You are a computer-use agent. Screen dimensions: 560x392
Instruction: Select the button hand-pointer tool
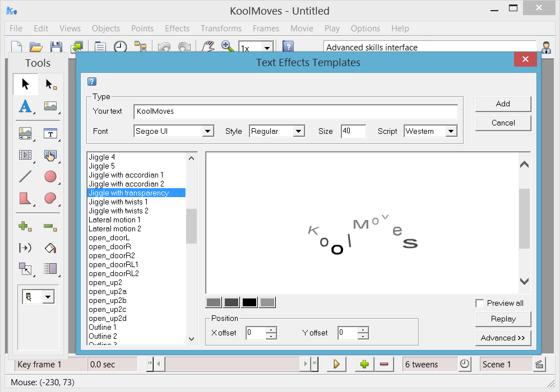tap(50, 155)
